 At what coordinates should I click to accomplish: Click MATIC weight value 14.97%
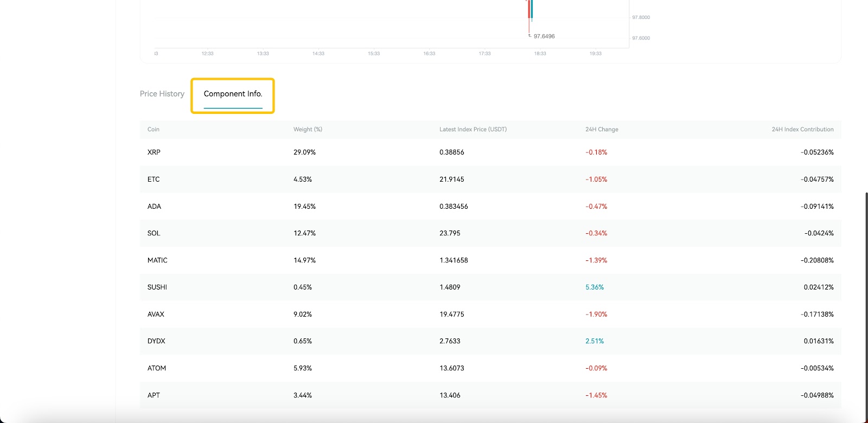pyautogui.click(x=304, y=260)
